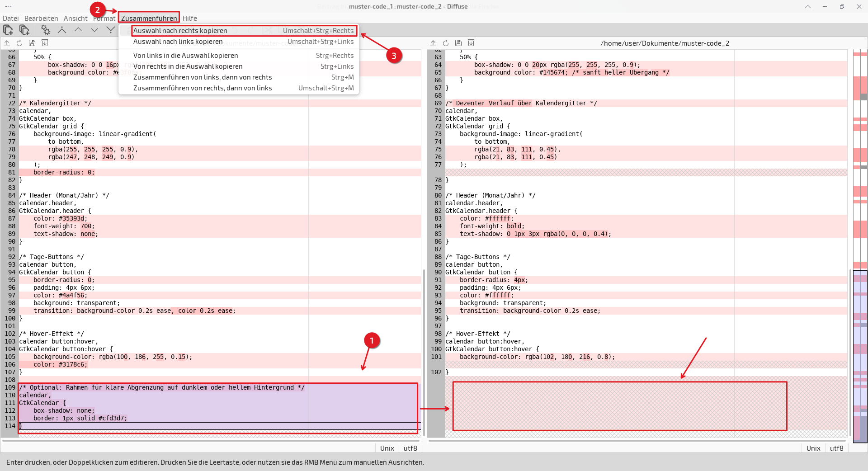Click save-as icon in right pane
This screenshot has width=868, height=471.
(471, 43)
